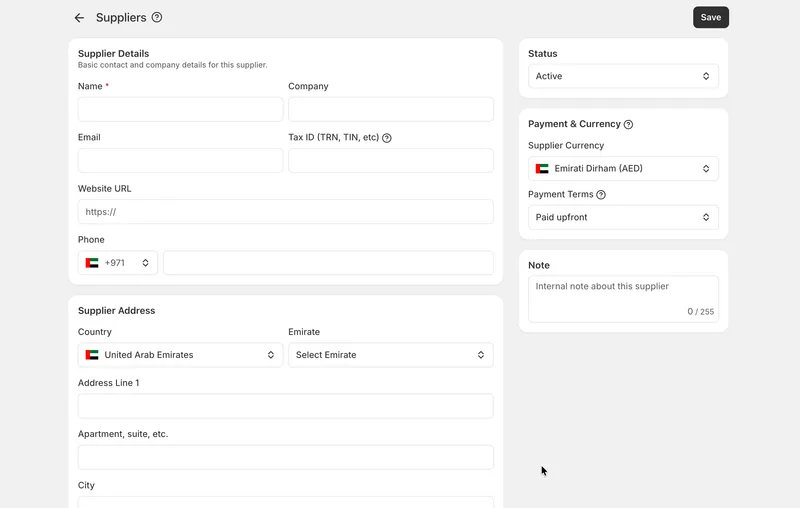Image resolution: width=800 pixels, height=508 pixels.
Task: Click the Emirate field label
Action: point(304,332)
